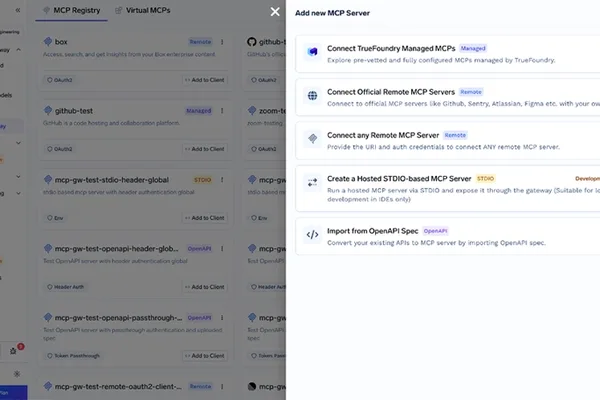This screenshot has width=600, height=400.
Task: Click the diamond icon beside Connect any Remote
Action: pyautogui.click(x=312, y=139)
